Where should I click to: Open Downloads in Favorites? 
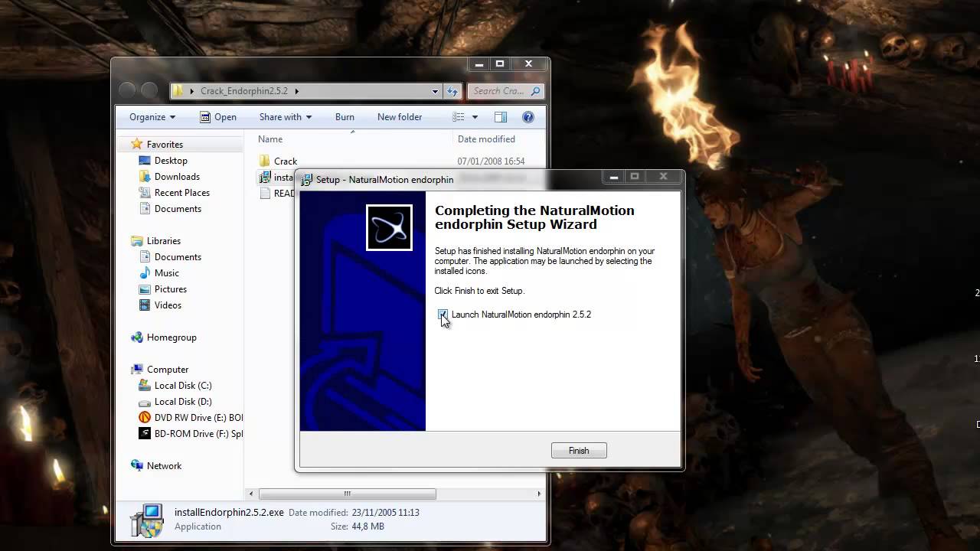[177, 177]
